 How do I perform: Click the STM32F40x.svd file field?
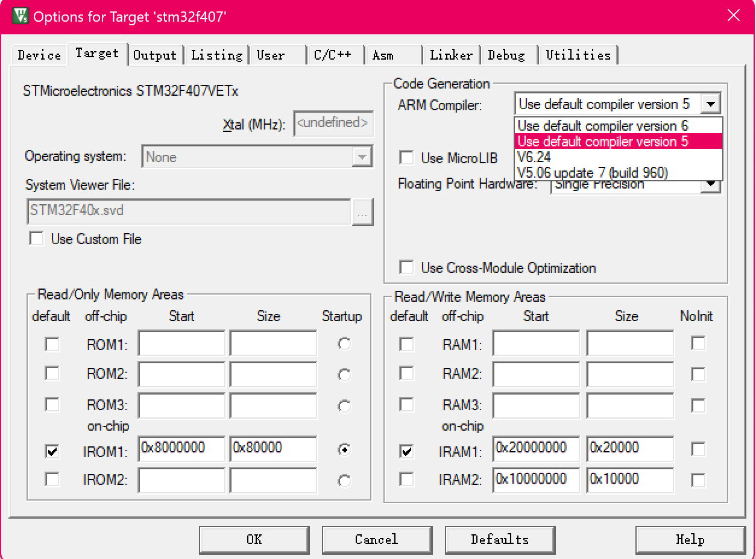coord(189,212)
